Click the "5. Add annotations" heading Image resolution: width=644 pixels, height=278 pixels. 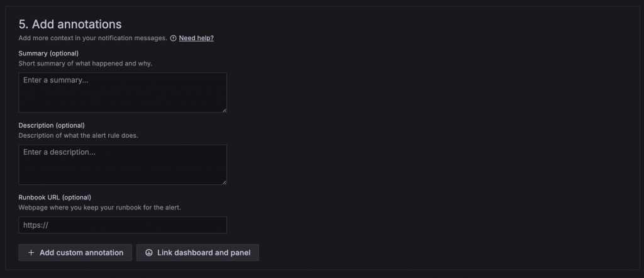pos(70,24)
